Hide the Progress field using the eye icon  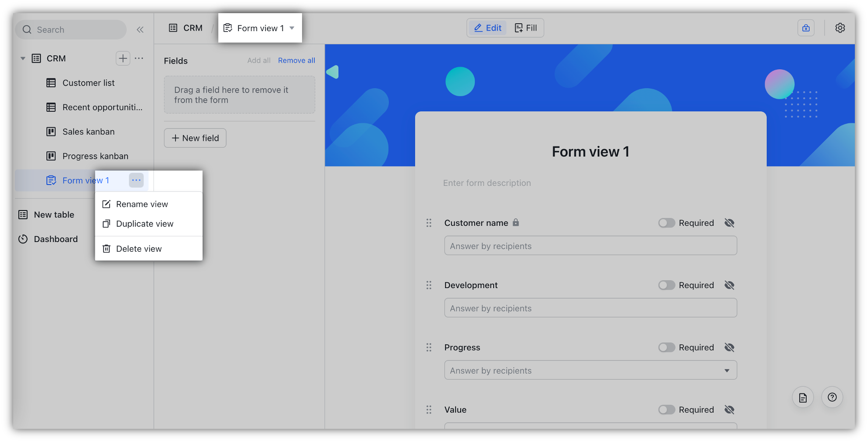pyautogui.click(x=729, y=347)
